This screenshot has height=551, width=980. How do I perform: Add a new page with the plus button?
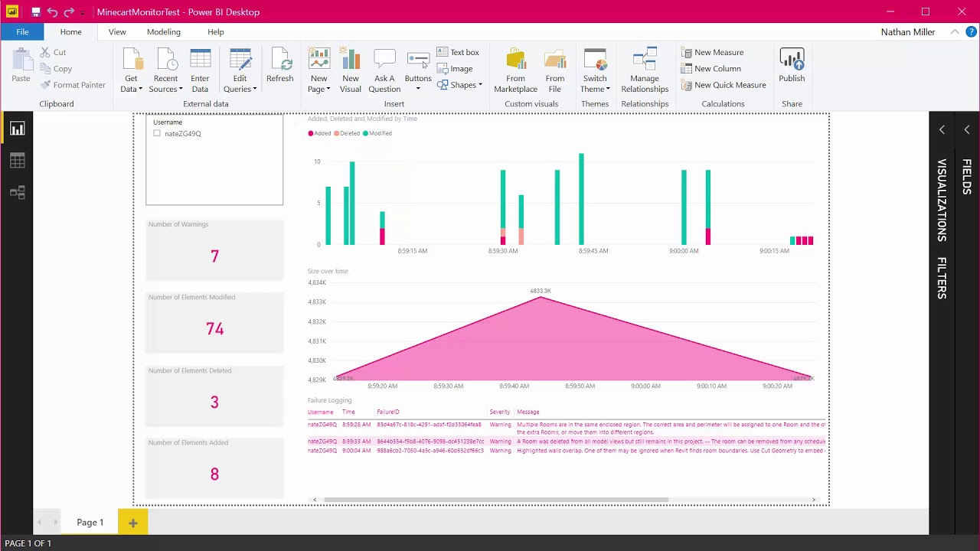click(132, 522)
